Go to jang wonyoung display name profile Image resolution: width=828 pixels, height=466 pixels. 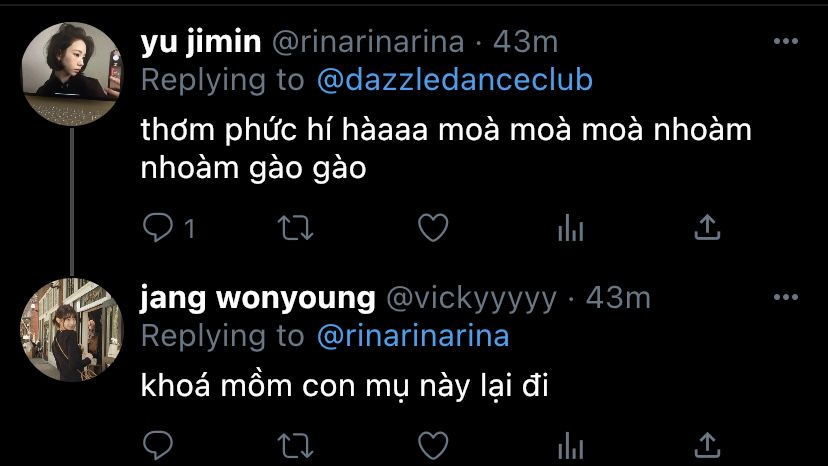(x=258, y=299)
